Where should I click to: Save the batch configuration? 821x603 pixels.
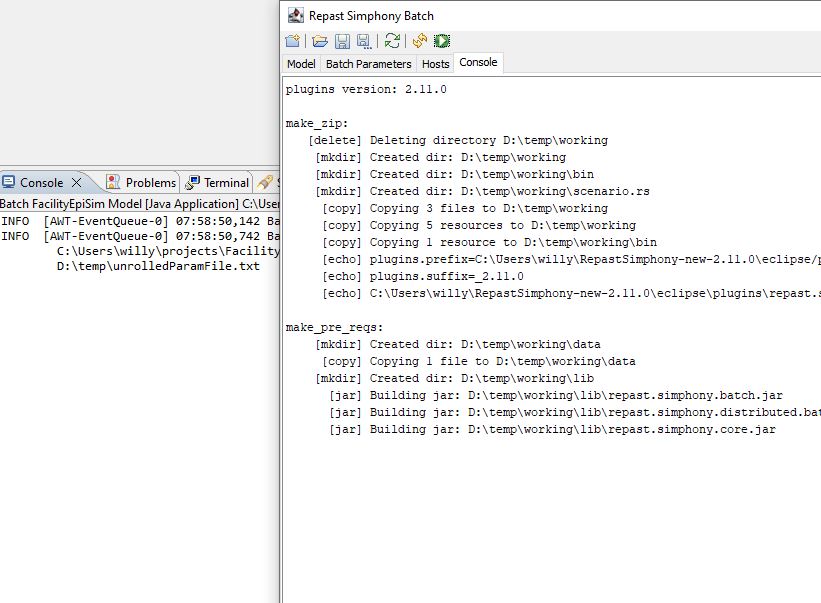[x=342, y=41]
